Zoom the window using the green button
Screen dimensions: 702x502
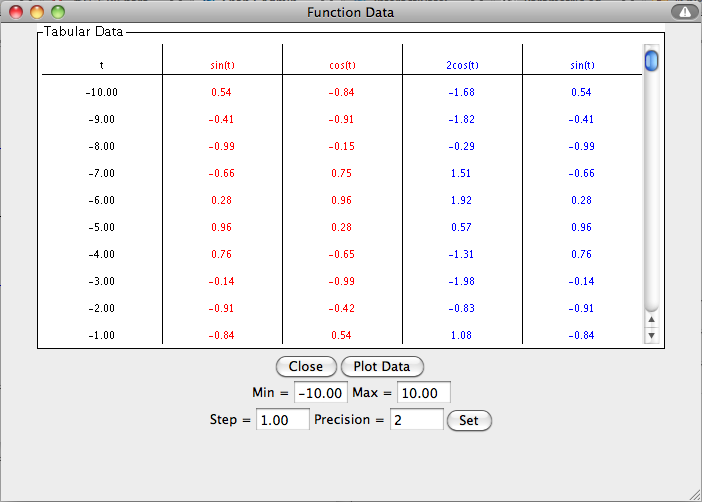point(57,13)
